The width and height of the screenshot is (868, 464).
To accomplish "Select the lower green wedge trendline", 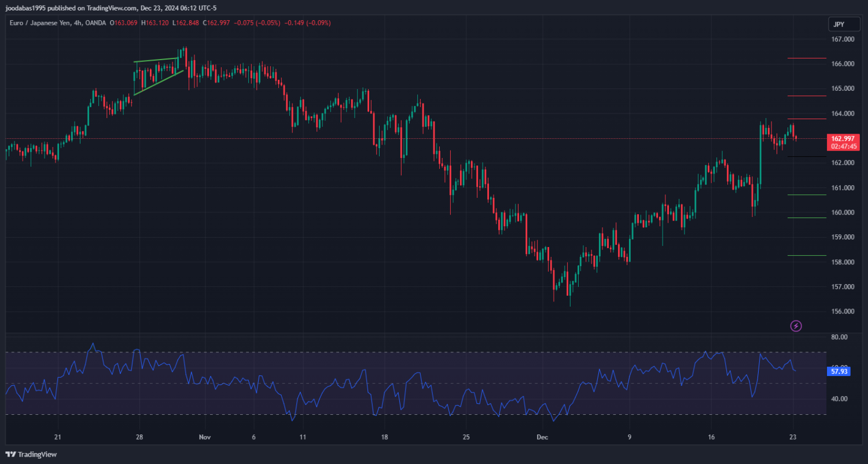I will [x=159, y=83].
